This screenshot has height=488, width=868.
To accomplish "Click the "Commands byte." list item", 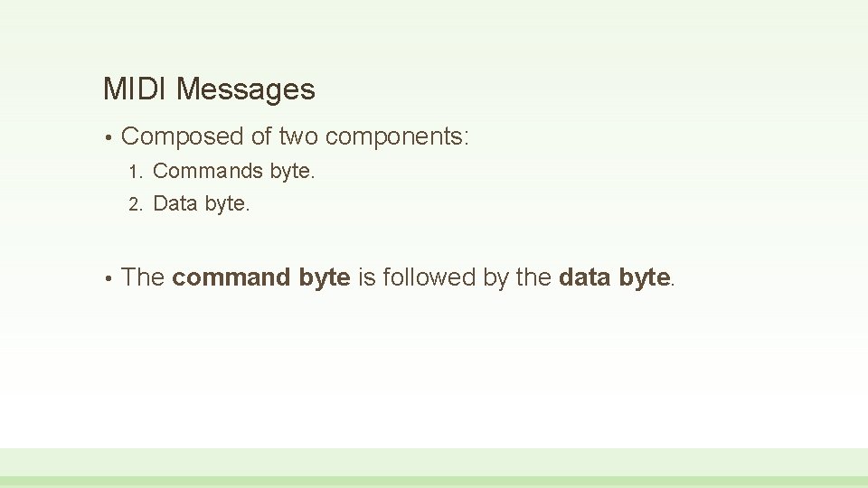I will pyautogui.click(x=233, y=172).
